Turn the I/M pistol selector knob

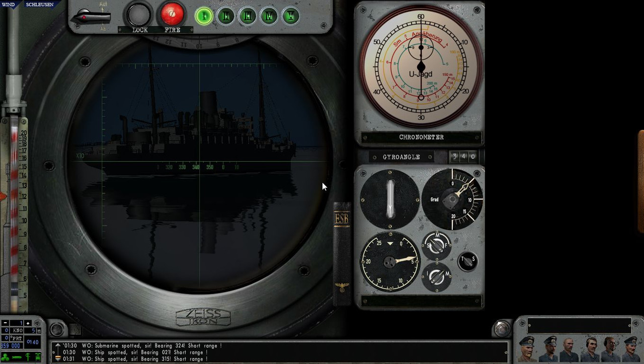click(436, 277)
